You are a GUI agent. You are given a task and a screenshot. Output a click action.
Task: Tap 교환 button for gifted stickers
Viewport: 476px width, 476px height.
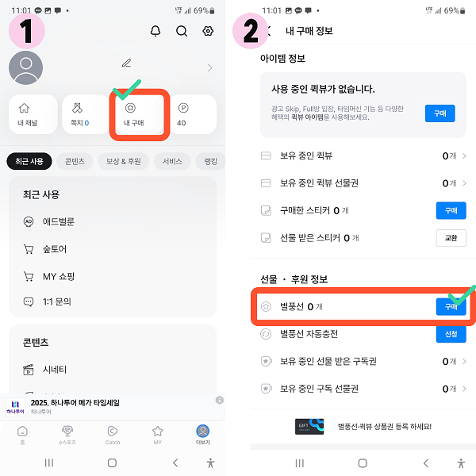[x=451, y=238]
